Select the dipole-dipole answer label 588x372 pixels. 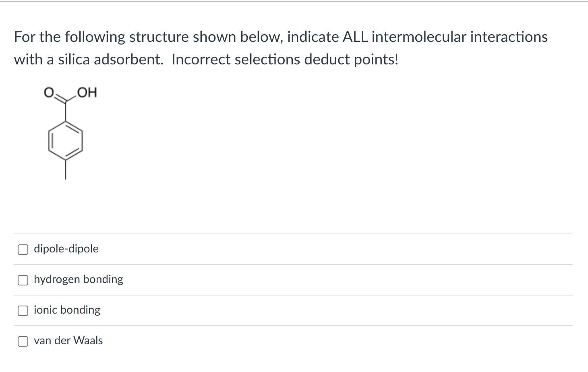click(x=66, y=249)
